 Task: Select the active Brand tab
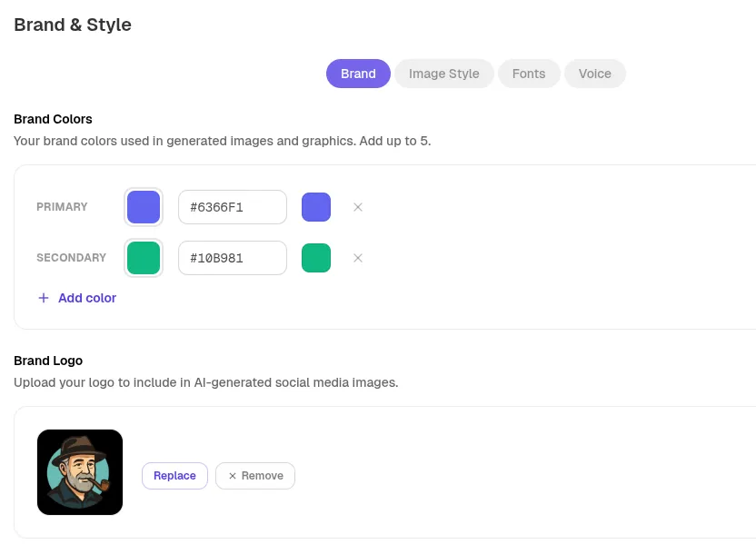[358, 74]
